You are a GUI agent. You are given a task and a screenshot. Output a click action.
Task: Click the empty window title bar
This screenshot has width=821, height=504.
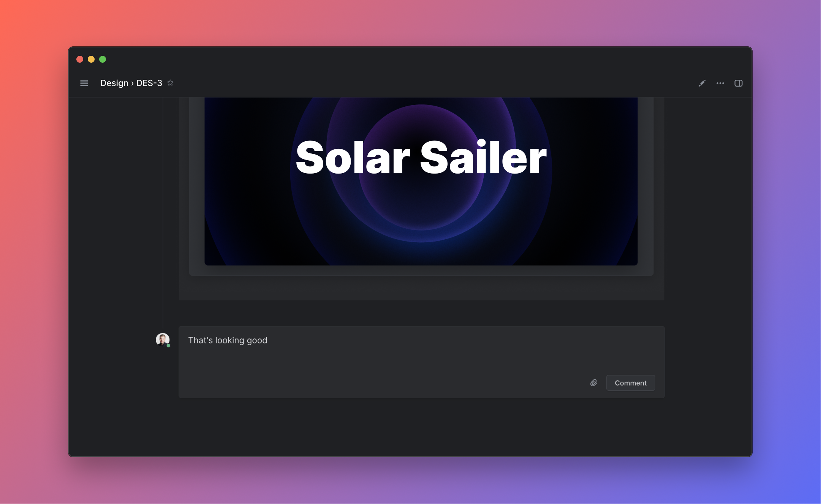coord(410,59)
